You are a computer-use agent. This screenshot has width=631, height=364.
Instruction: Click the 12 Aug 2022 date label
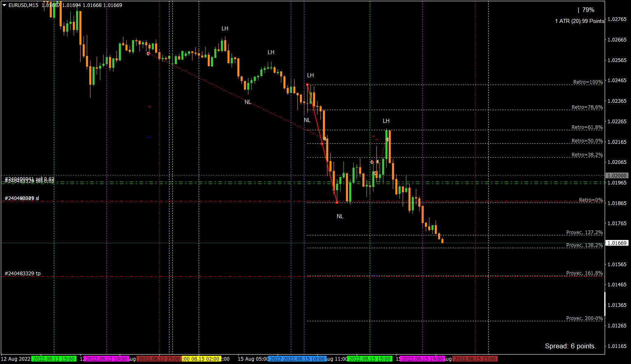pyautogui.click(x=16, y=359)
